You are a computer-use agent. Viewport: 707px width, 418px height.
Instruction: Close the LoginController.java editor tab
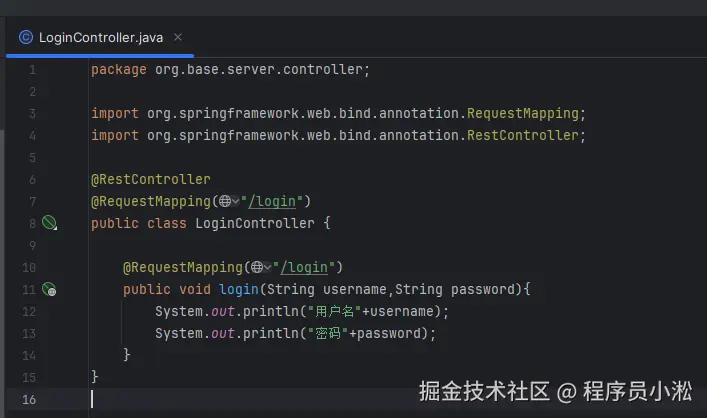178,37
